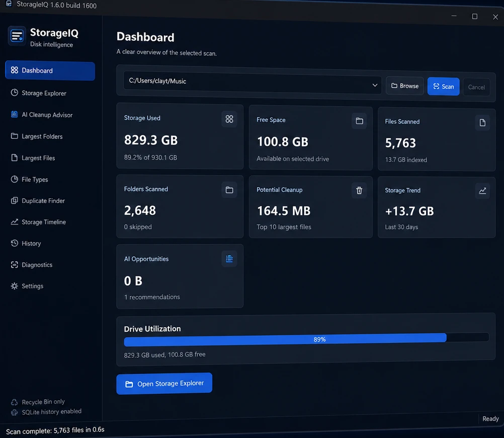
Task: Click the Duplicate Finder icon
Action: [15, 200]
